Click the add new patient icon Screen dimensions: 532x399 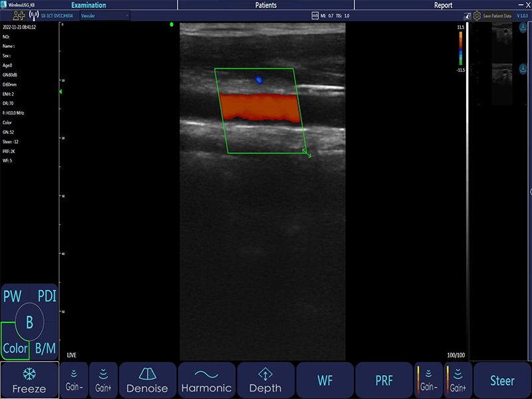[19, 15]
